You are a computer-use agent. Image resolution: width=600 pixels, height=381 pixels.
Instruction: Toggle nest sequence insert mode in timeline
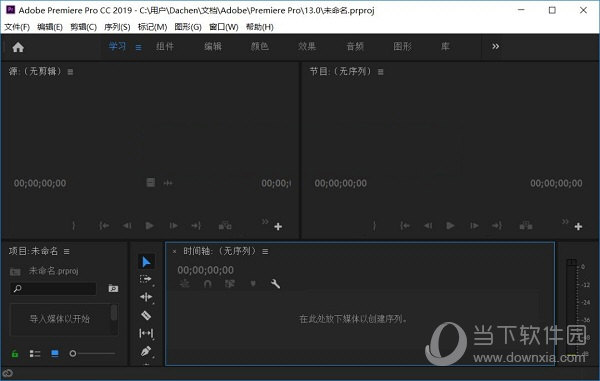tap(185, 284)
